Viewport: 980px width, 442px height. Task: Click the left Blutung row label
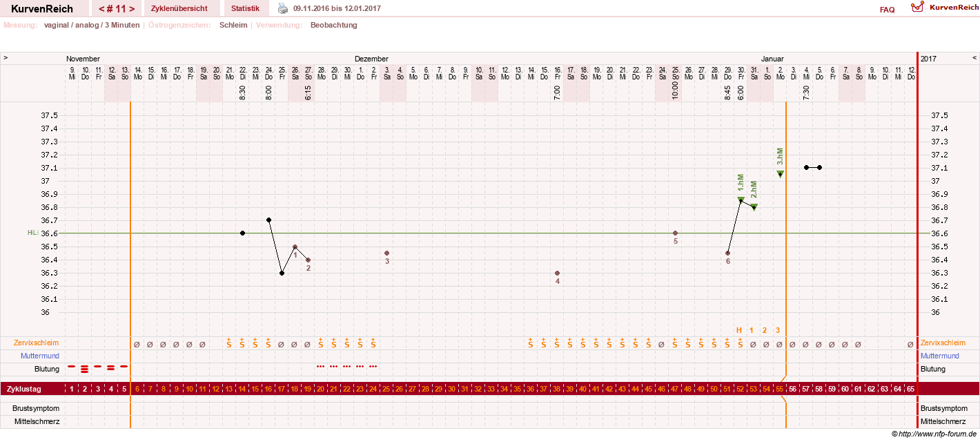[x=46, y=369]
